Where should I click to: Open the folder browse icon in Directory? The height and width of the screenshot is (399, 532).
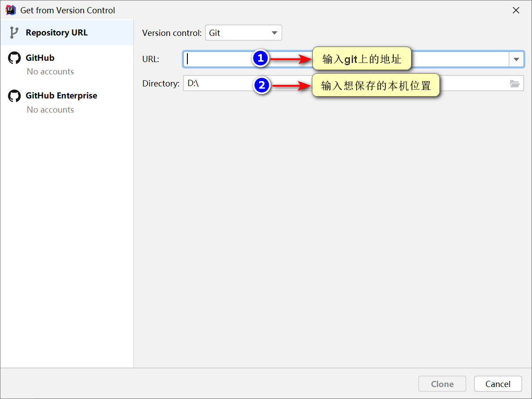coord(514,83)
